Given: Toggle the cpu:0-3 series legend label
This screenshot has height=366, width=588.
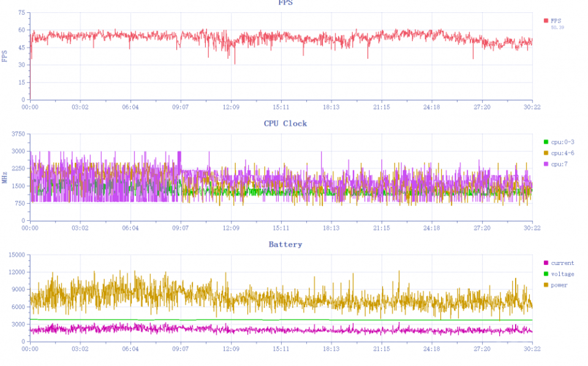Looking at the screenshot, I should (562, 142).
